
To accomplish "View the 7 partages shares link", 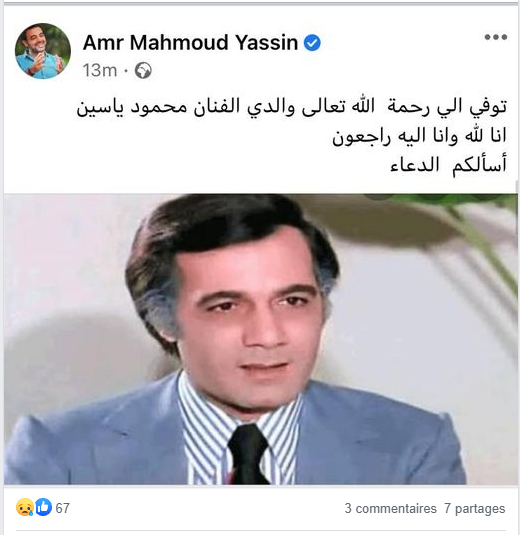I will [x=475, y=508].
